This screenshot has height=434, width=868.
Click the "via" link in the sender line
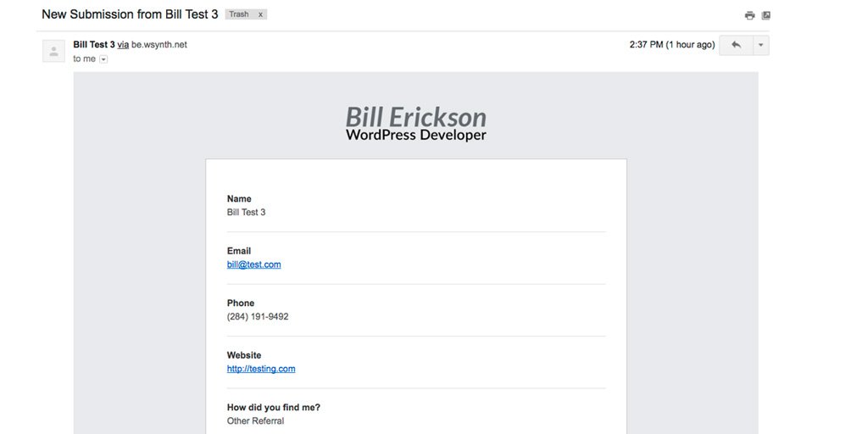coord(123,45)
